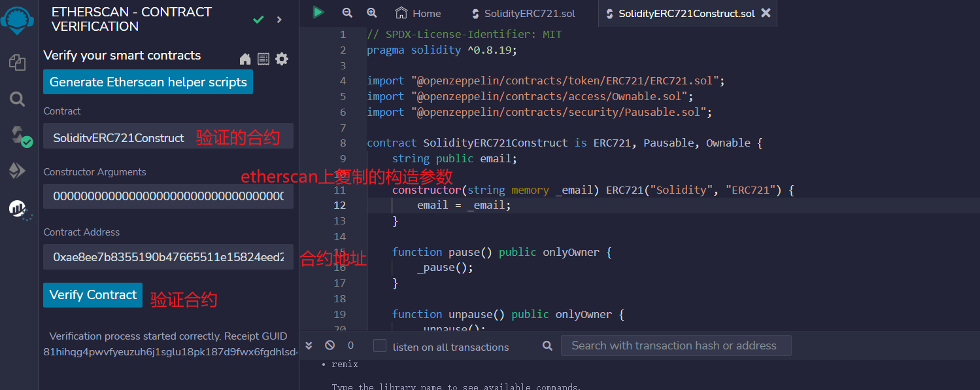Click the plugin verified checkmark icon
Image resolution: width=980 pixels, height=390 pixels.
click(x=258, y=20)
